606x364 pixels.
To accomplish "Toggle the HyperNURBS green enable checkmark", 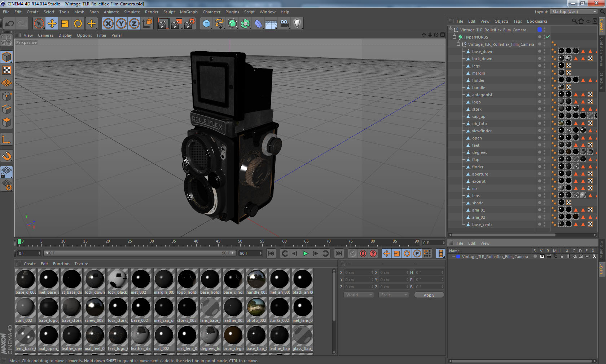I will pyautogui.click(x=548, y=37).
